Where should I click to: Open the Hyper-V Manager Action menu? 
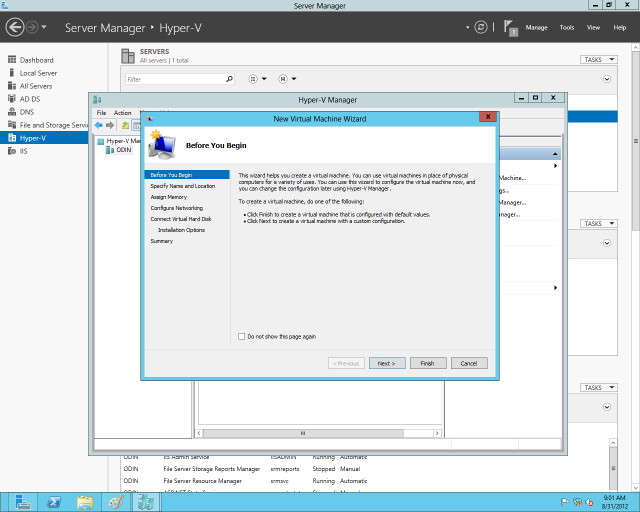point(122,113)
